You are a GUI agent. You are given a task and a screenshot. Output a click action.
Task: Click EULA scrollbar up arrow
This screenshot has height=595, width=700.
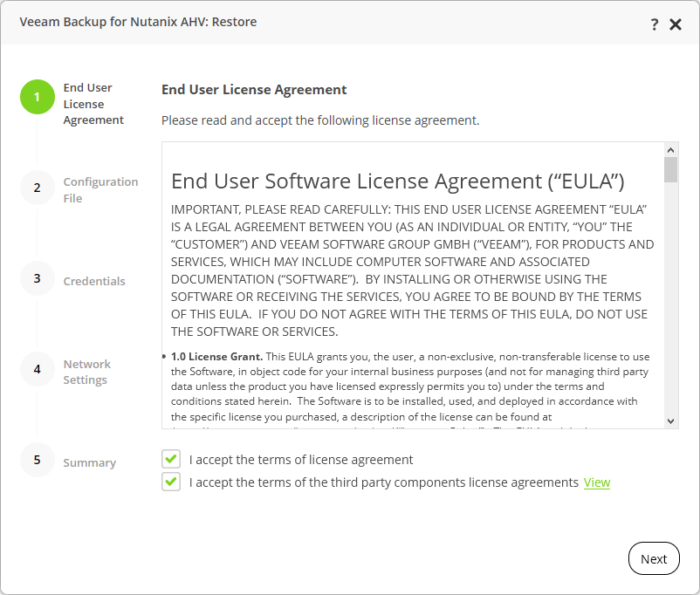pyautogui.click(x=670, y=150)
